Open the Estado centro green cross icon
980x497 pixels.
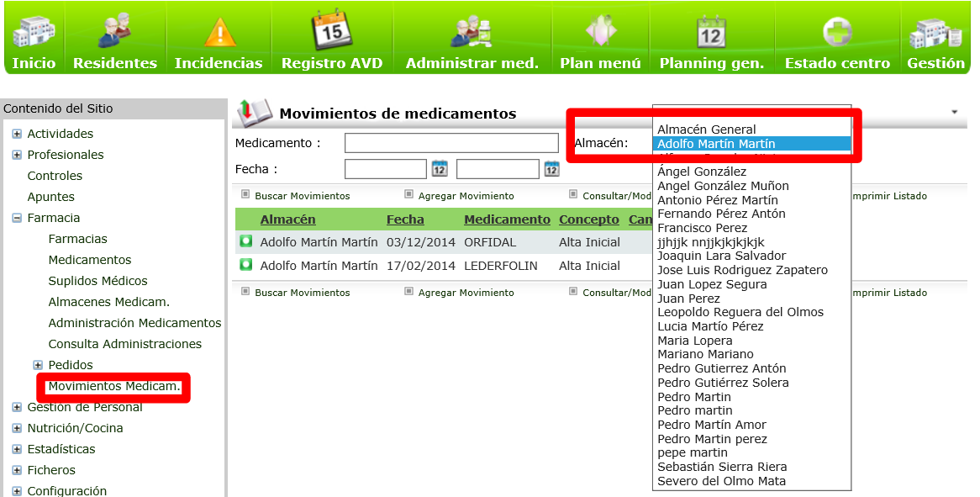point(837,32)
